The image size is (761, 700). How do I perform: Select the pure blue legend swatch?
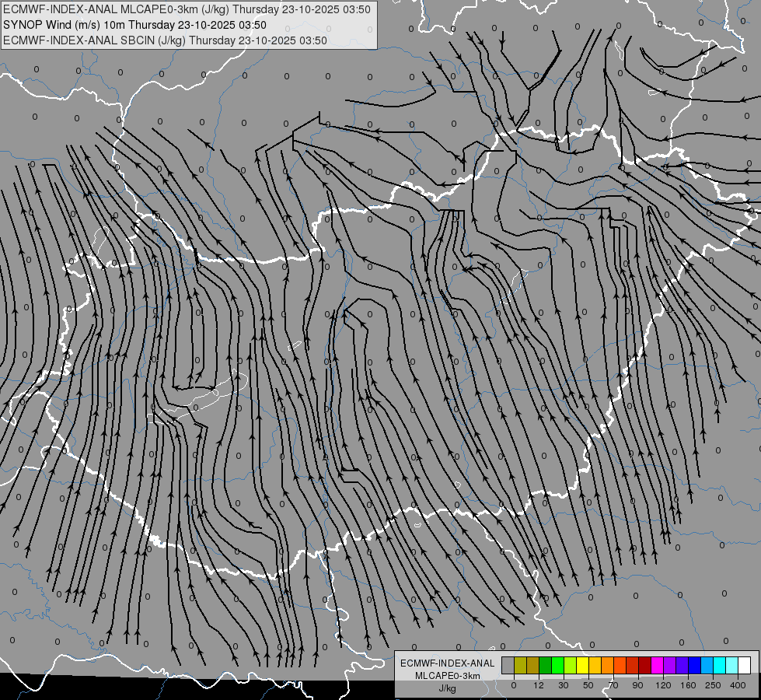[x=694, y=665]
